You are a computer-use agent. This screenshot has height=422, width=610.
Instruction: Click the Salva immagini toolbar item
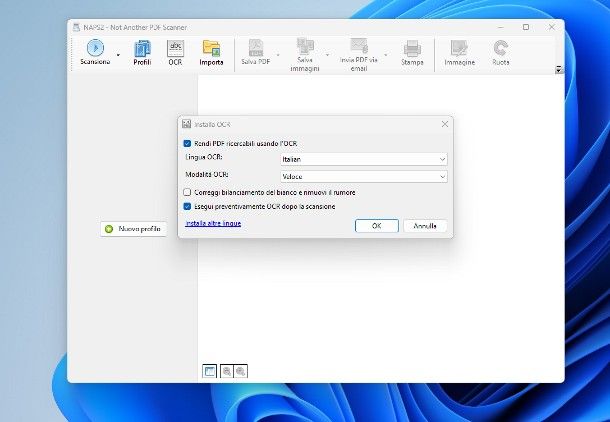point(306,52)
